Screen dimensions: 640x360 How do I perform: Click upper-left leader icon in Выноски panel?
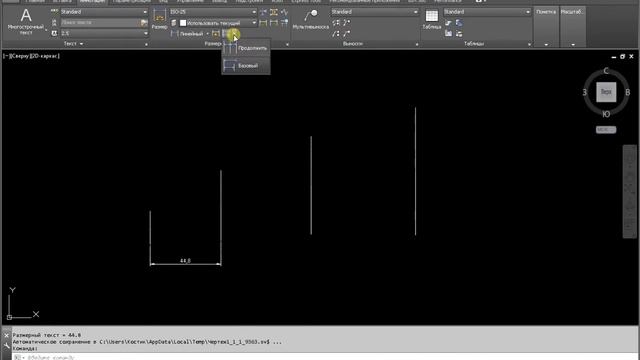(336, 23)
